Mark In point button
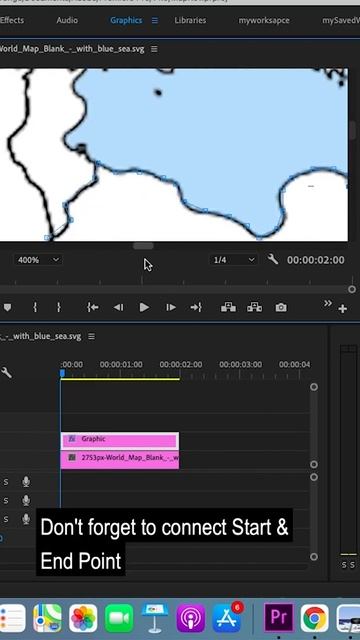This screenshot has height=640, width=360. (35, 307)
